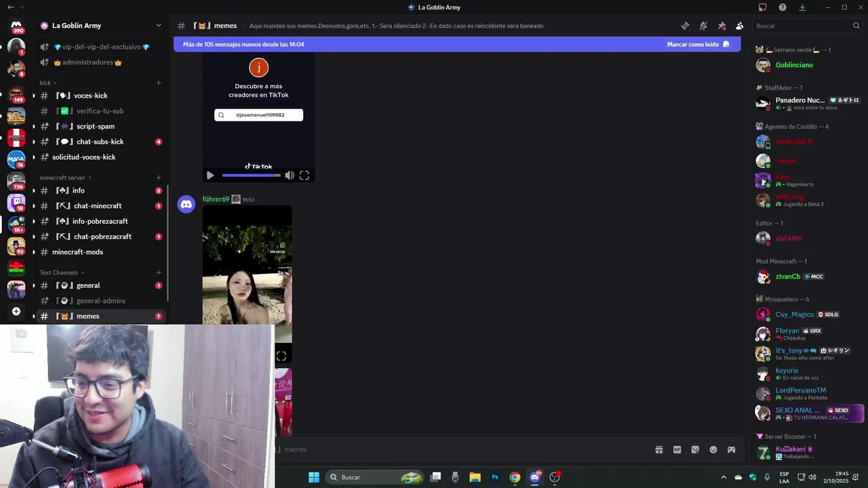
Task: Open the apps game controller icon
Action: click(732, 449)
